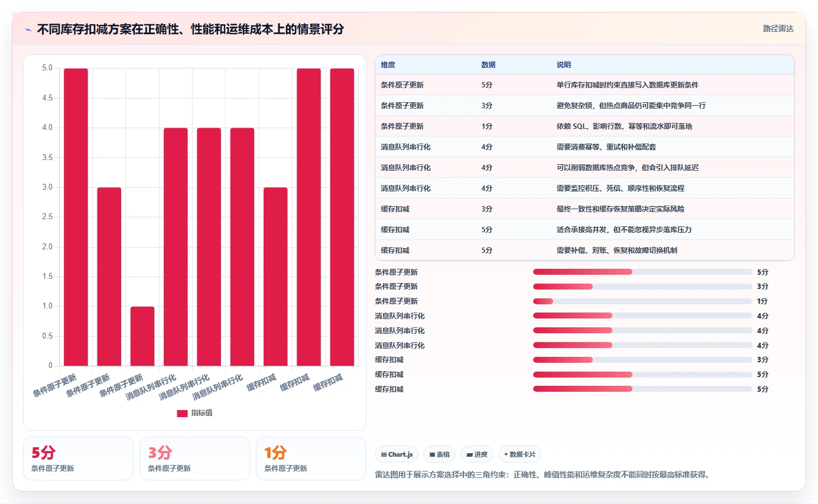Select cell 避免复杂锁，但热点商品仍可能集中竞争同一行
This screenshot has width=818, height=504.
(631, 106)
